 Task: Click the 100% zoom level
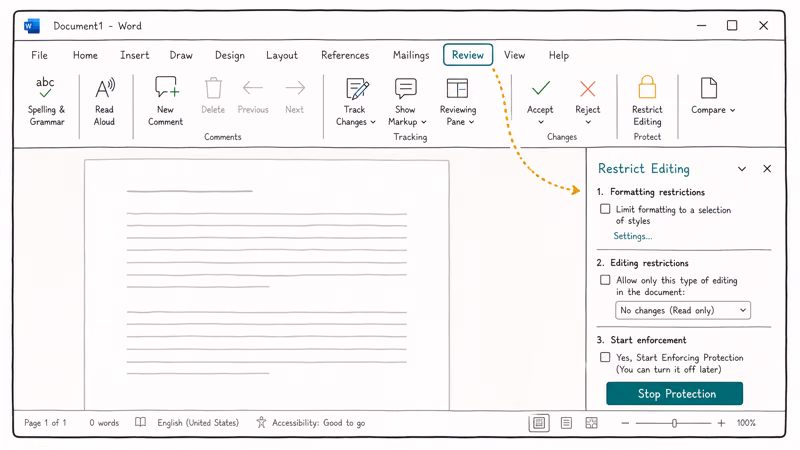[746, 423]
